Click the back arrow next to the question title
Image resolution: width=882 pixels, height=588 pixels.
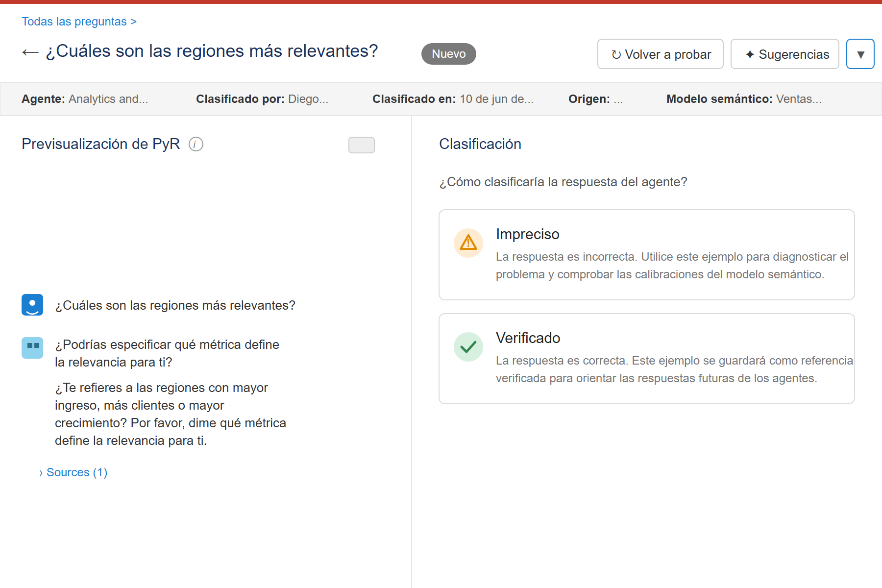pos(30,52)
